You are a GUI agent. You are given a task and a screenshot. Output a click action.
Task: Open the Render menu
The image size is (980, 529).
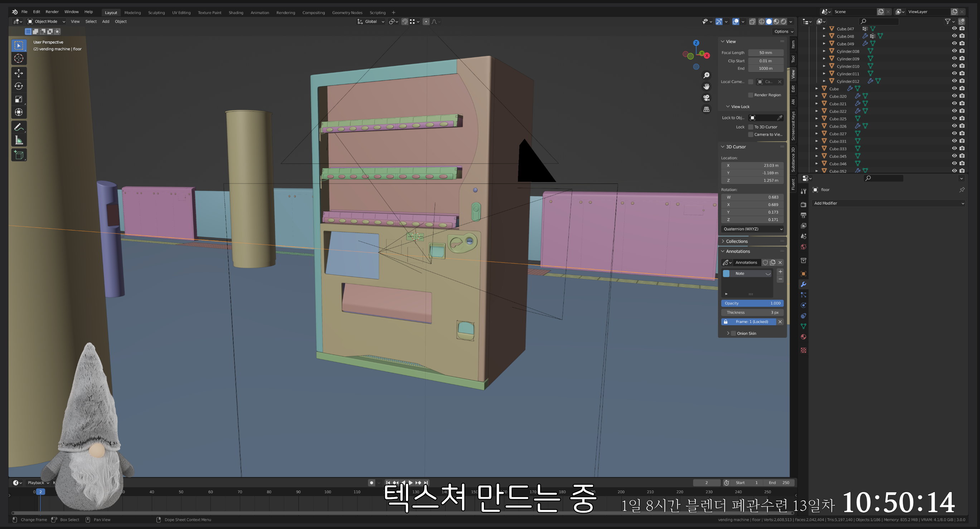(x=52, y=12)
